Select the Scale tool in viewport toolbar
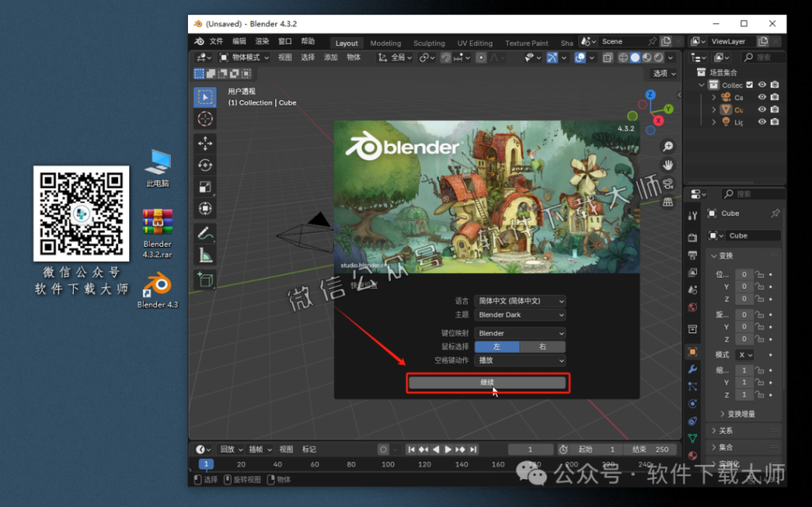The image size is (812, 507). tap(205, 186)
